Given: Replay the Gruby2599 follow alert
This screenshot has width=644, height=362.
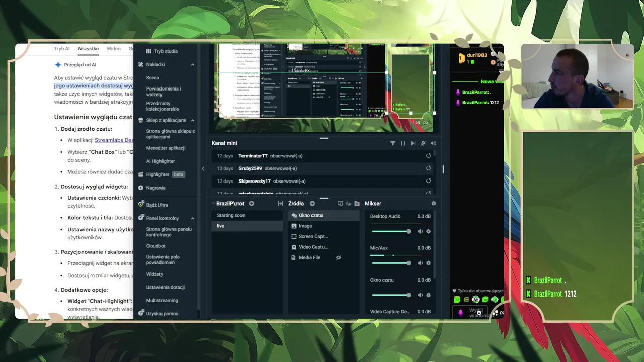Looking at the screenshot, I should [428, 168].
